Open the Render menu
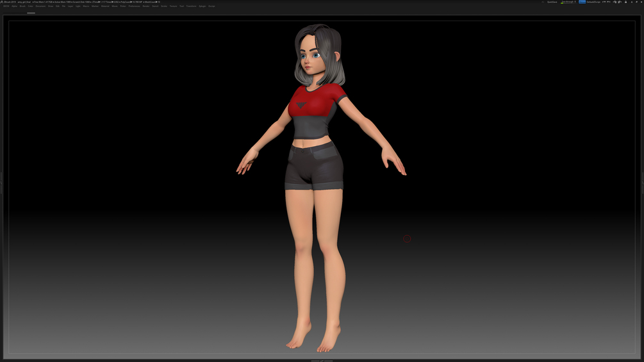This screenshot has height=362, width=644. click(146, 6)
